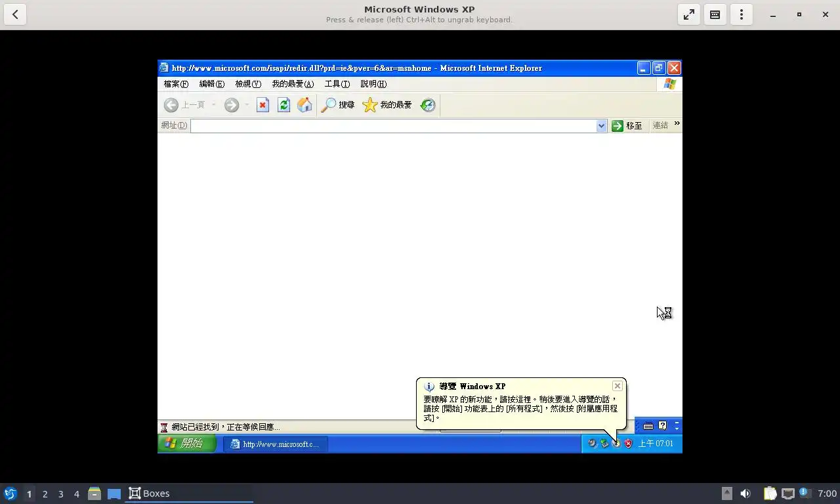This screenshot has width=840, height=504.
Task: Open the 工具(T) menu
Action: click(x=337, y=84)
